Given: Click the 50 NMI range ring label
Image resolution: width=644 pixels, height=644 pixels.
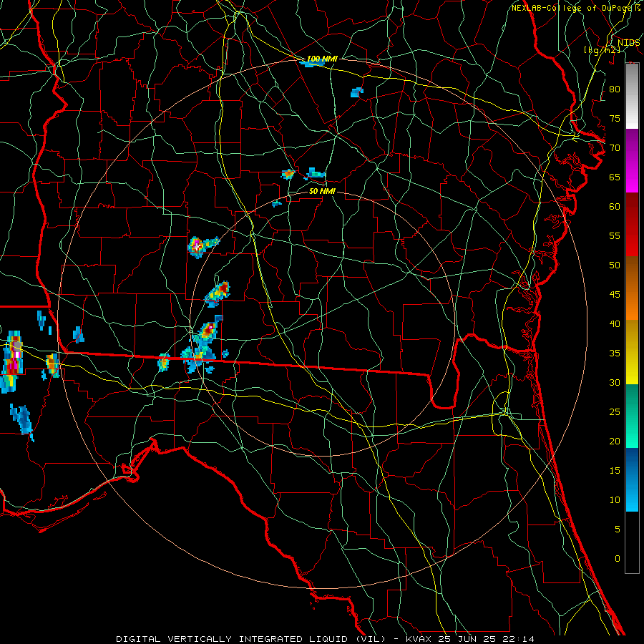Looking at the screenshot, I should click(322, 191).
